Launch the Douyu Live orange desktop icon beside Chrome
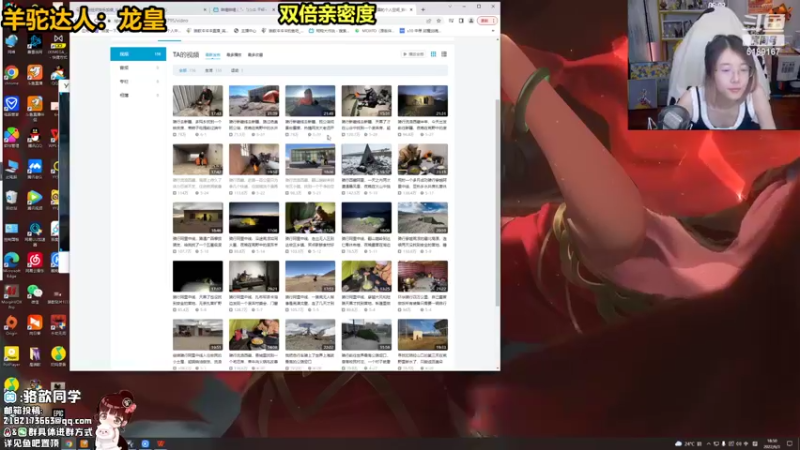 tap(35, 73)
